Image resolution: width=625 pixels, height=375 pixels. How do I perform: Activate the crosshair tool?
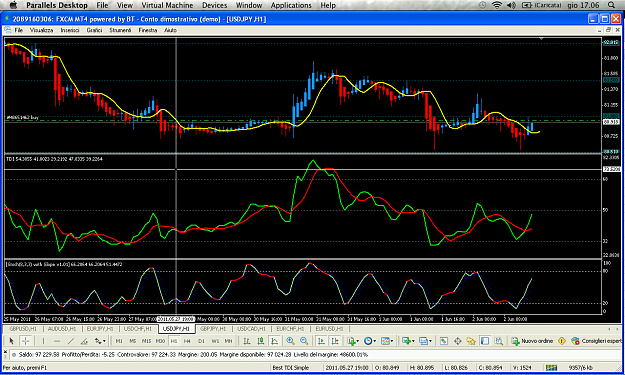(x=26, y=341)
